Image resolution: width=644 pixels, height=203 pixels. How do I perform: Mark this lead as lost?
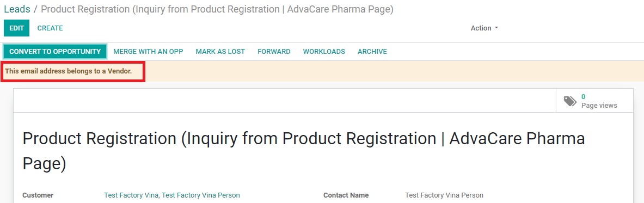220,51
